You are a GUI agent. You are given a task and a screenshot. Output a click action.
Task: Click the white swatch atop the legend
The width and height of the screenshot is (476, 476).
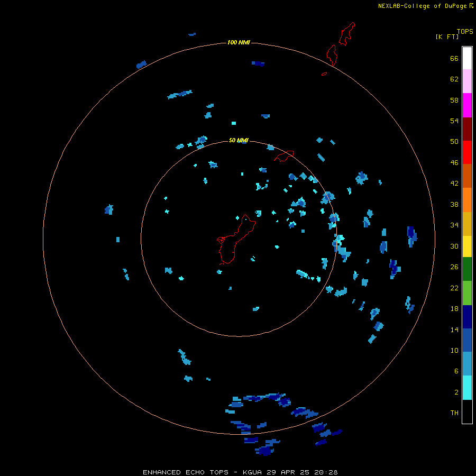[x=467, y=58]
